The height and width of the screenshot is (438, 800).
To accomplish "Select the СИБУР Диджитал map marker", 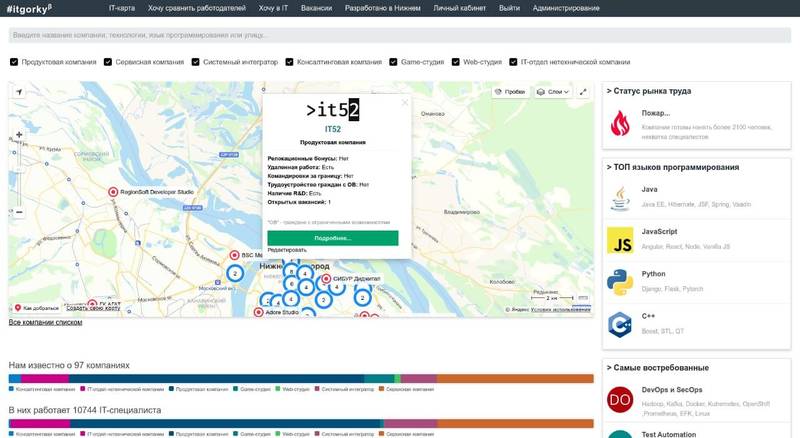I will click(x=326, y=279).
